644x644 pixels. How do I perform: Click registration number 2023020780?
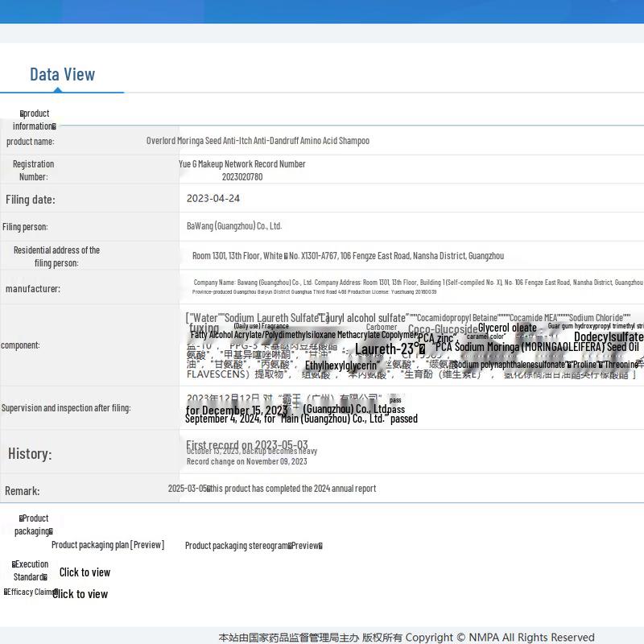242,177
